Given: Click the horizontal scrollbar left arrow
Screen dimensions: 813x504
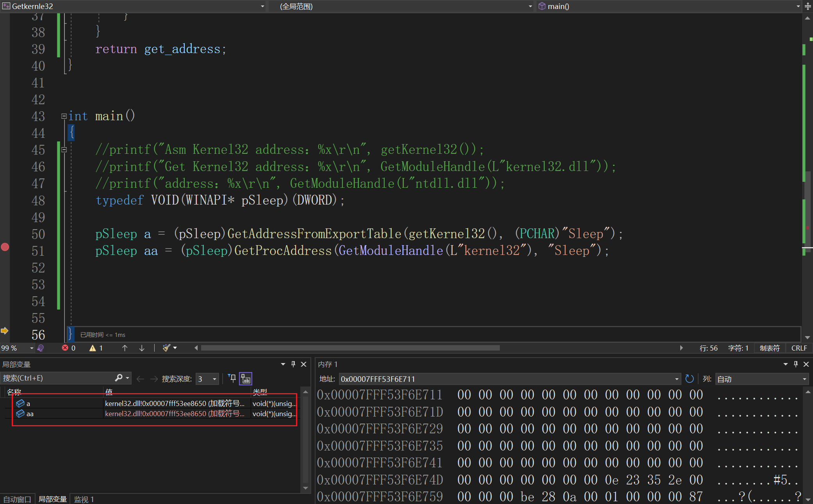Looking at the screenshot, I should (x=196, y=348).
